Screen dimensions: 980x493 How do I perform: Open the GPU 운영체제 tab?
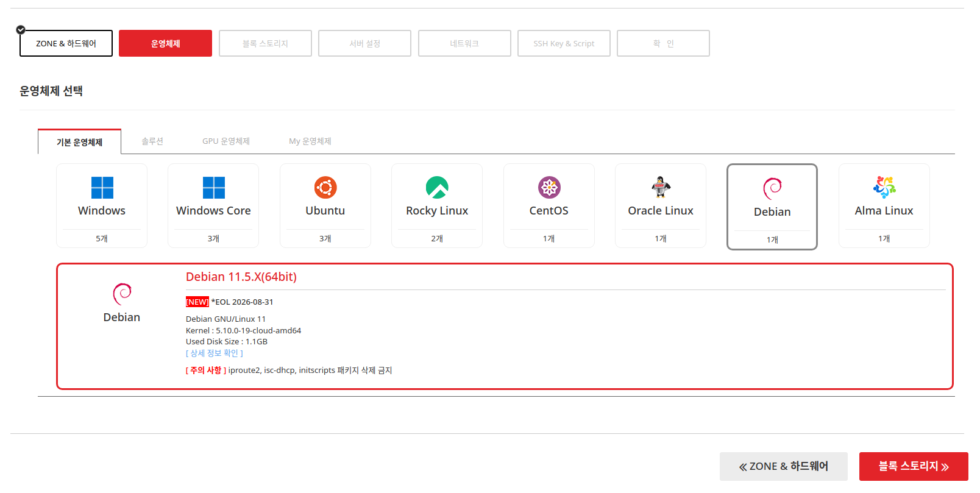point(226,141)
